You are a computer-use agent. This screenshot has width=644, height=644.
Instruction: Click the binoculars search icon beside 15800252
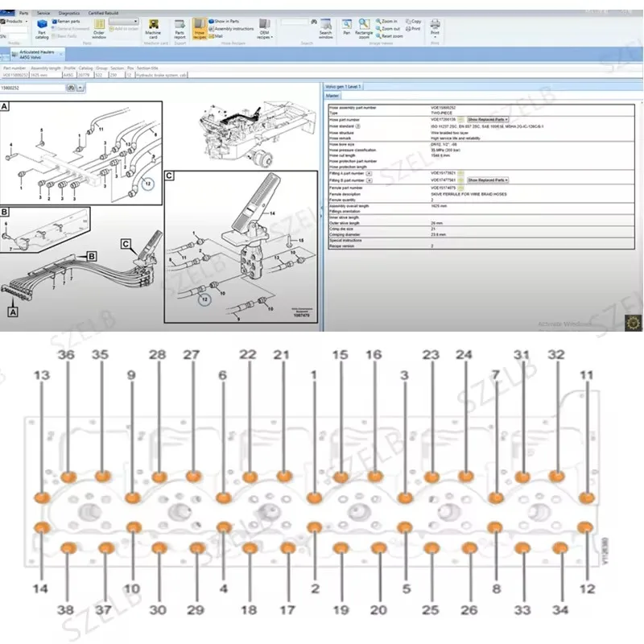71,88
